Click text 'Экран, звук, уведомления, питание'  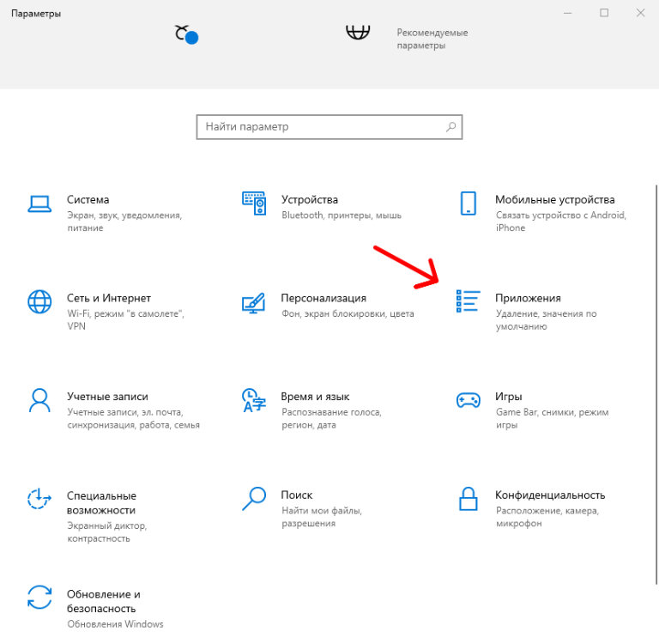(x=124, y=222)
